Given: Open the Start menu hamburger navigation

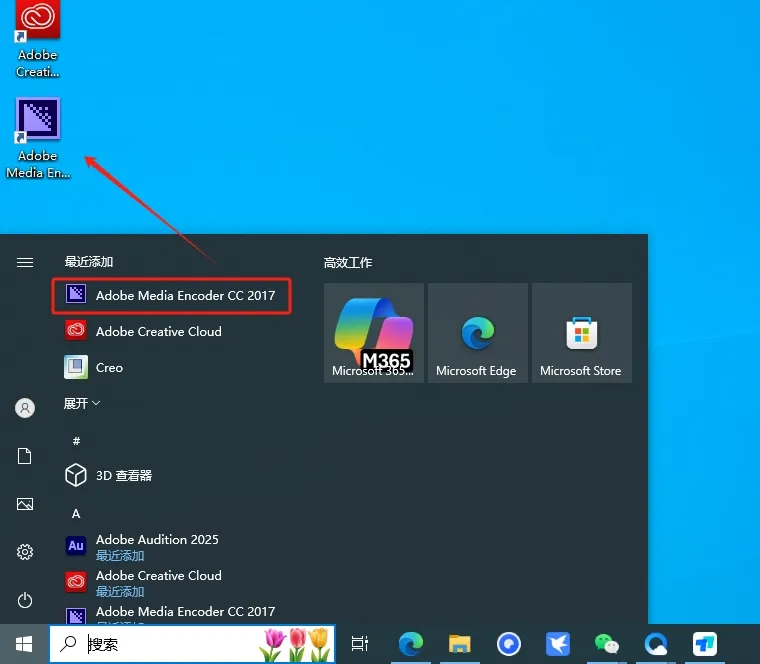Looking at the screenshot, I should 25,263.
